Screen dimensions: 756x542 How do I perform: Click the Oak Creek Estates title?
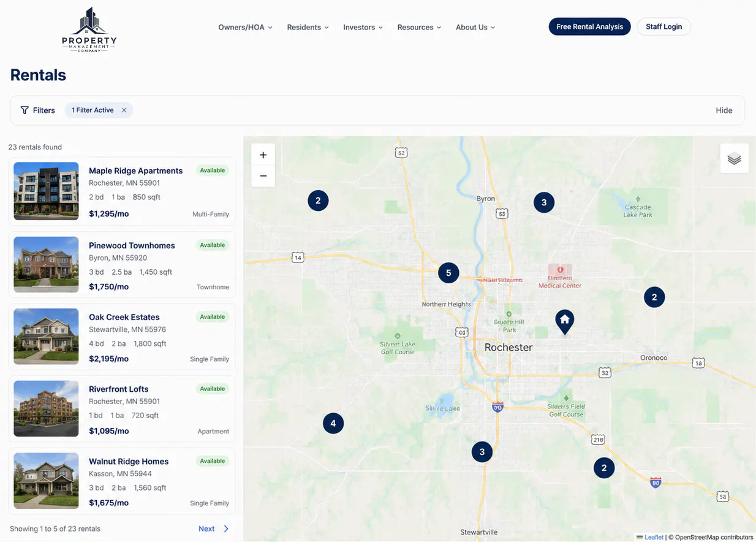[124, 317]
